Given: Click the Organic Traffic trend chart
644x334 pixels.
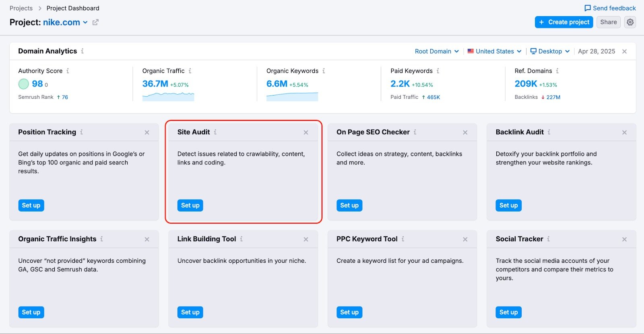Looking at the screenshot, I should 168,96.
